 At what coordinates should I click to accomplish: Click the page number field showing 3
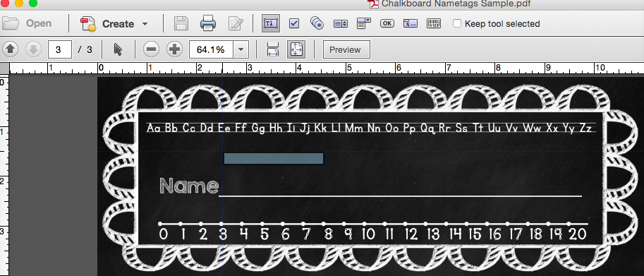59,49
